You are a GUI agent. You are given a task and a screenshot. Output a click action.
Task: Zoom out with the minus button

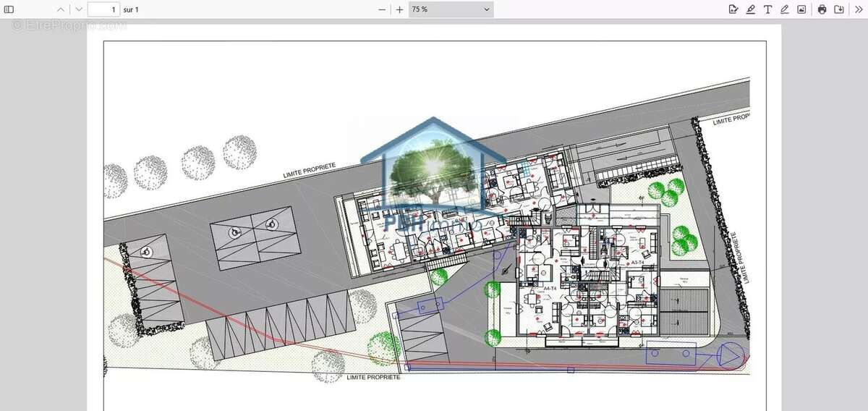[x=382, y=9]
